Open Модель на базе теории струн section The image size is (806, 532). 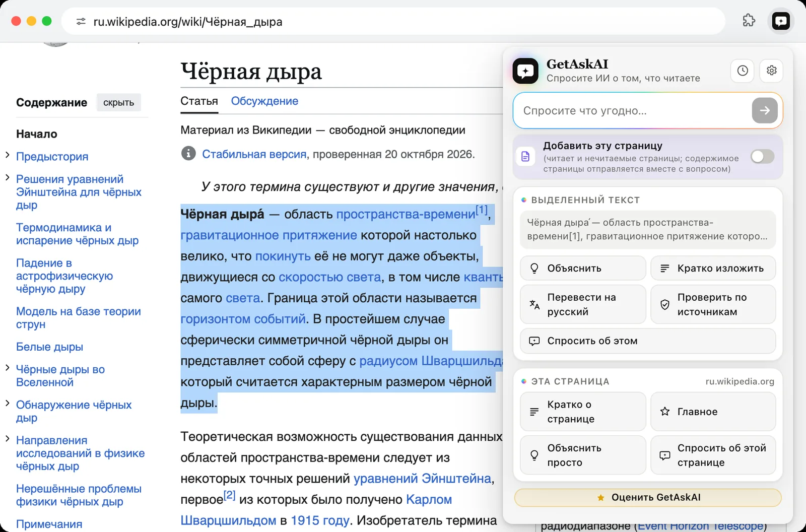79,318
